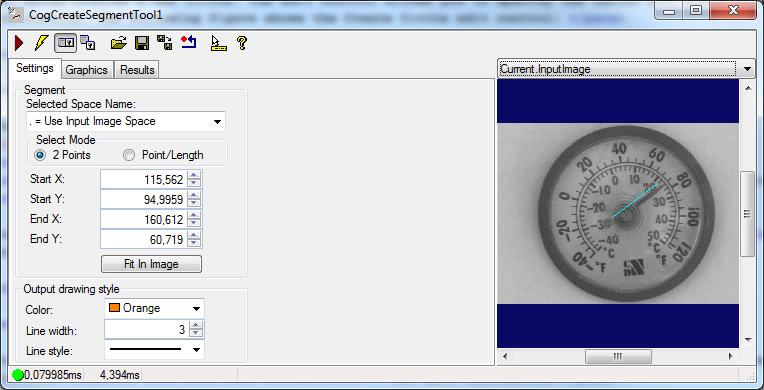This screenshot has width=764, height=390.
Task: Open the Graphics tab
Action: coord(87,70)
